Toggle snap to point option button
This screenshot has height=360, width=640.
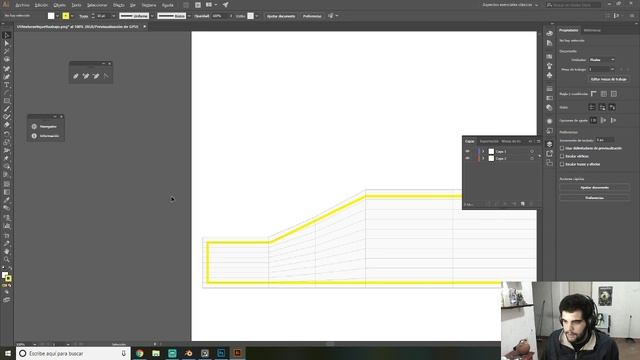coord(593,120)
